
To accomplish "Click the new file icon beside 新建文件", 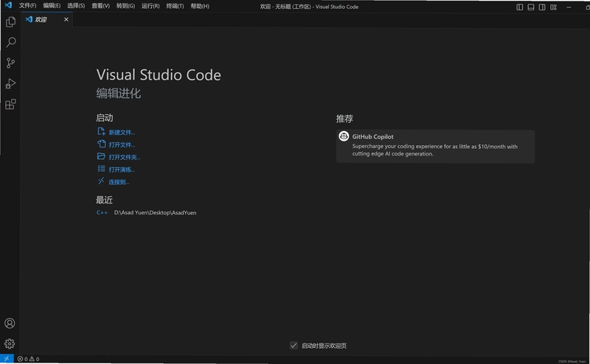I will pyautogui.click(x=101, y=131).
